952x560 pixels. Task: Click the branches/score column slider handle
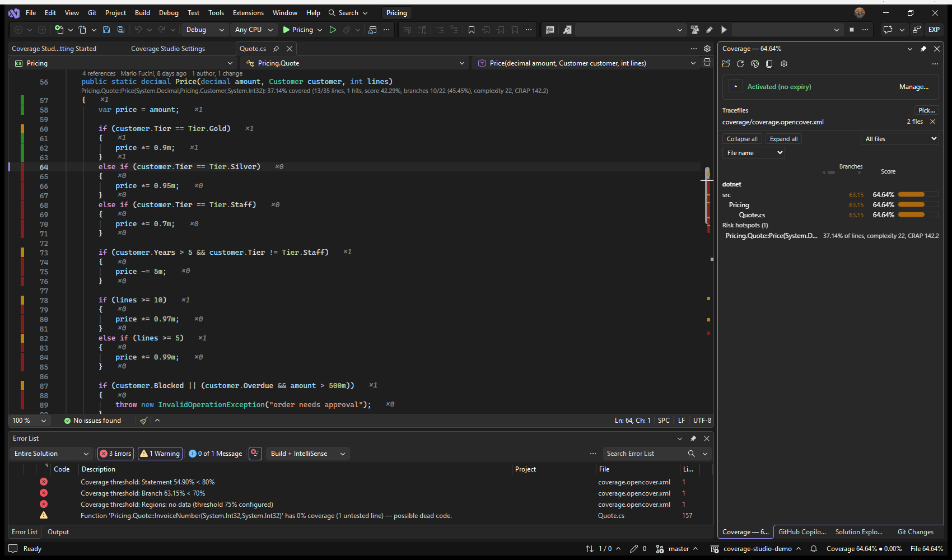pos(832,172)
